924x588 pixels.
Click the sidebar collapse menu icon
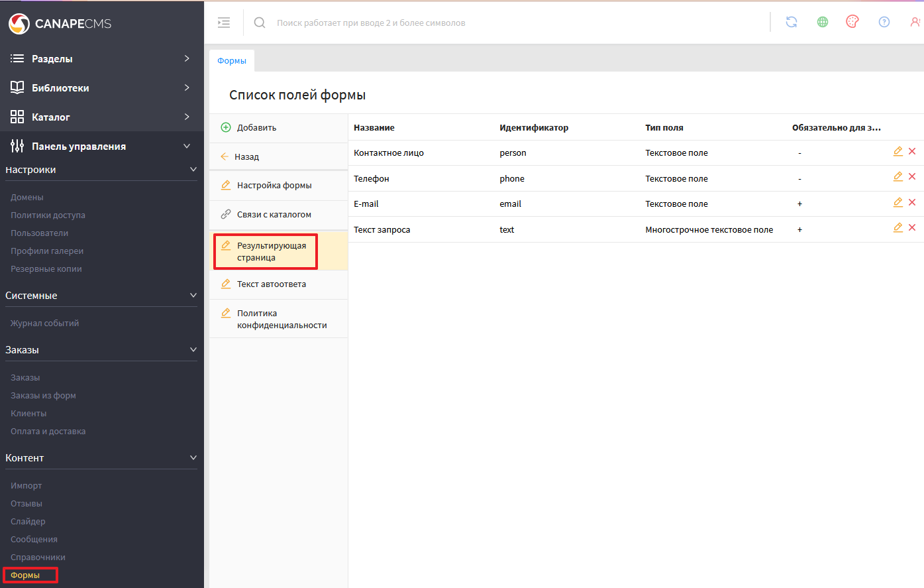point(224,23)
